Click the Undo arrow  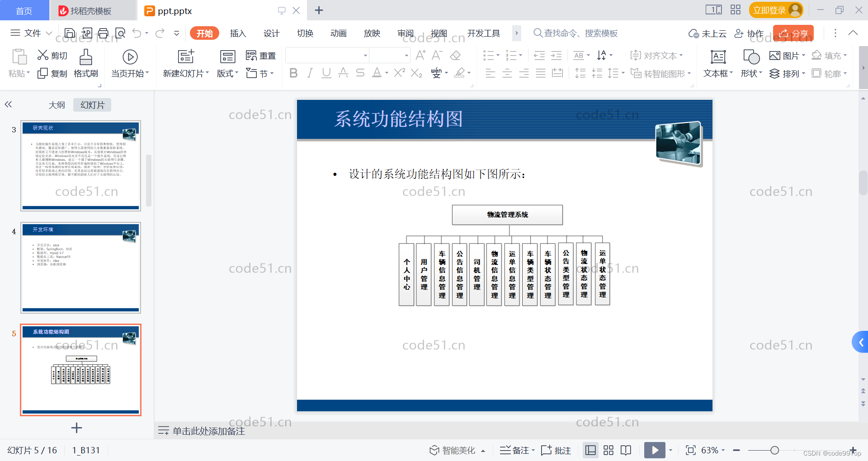pos(137,33)
